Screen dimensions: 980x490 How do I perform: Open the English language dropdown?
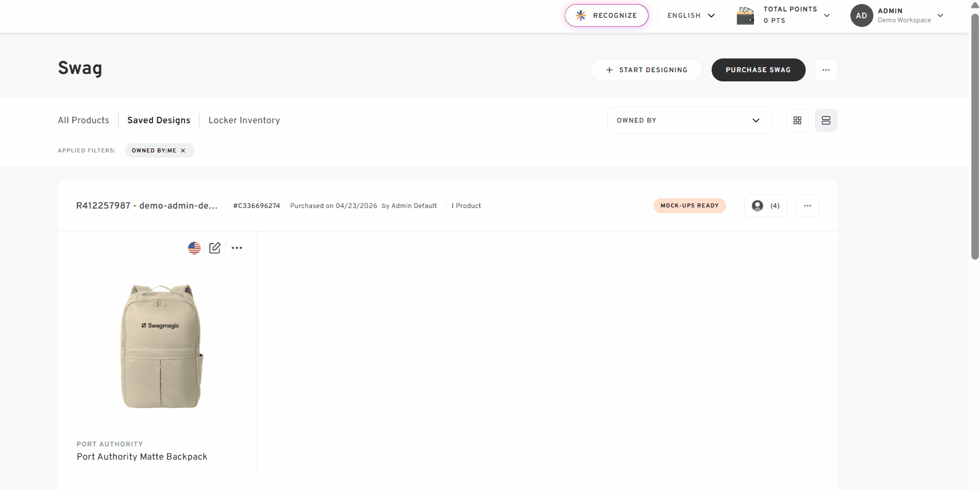(x=691, y=15)
